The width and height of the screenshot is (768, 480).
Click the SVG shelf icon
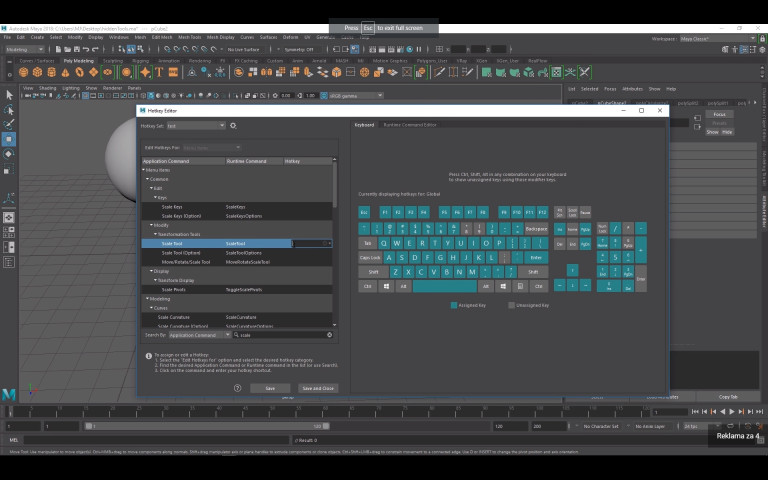tap(173, 72)
